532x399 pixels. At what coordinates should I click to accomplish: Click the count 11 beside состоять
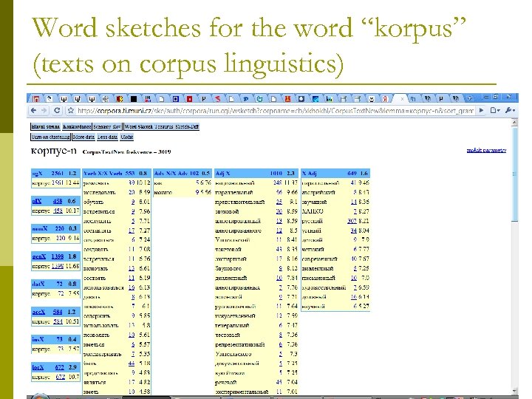[x=132, y=278]
